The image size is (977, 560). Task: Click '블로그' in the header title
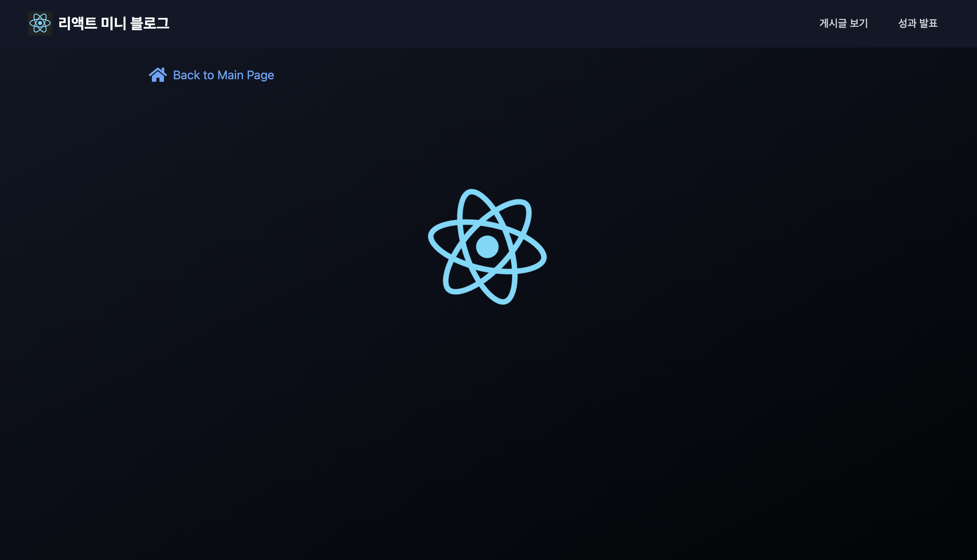click(150, 23)
